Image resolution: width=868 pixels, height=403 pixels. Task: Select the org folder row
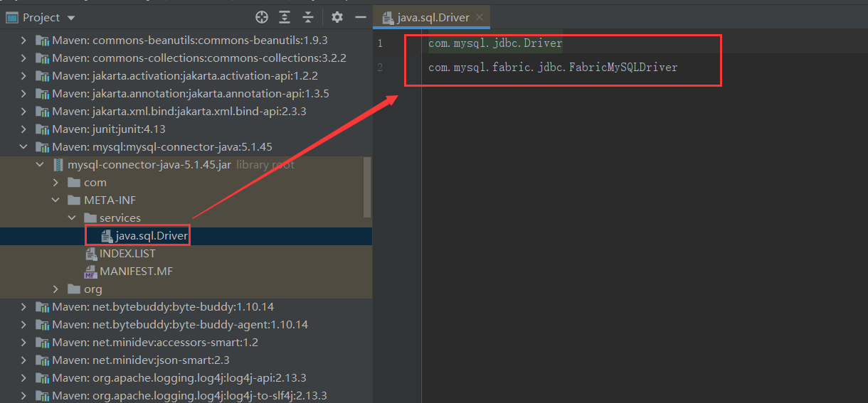pos(186,289)
